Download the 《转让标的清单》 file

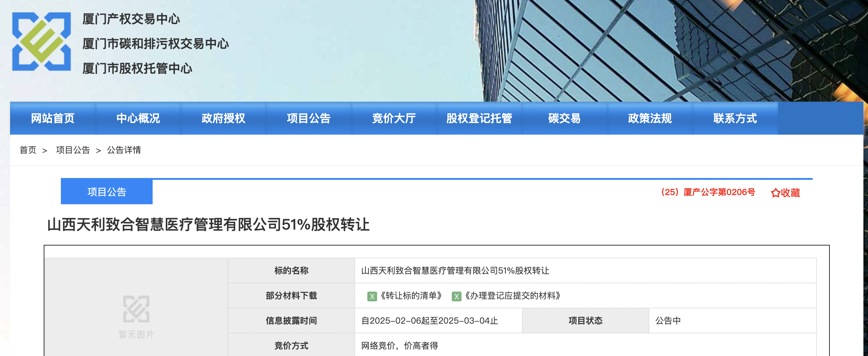[411, 296]
